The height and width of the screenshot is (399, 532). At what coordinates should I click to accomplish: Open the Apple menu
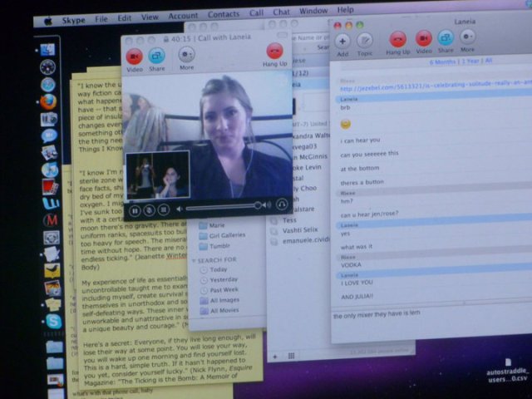pyautogui.click(x=48, y=22)
